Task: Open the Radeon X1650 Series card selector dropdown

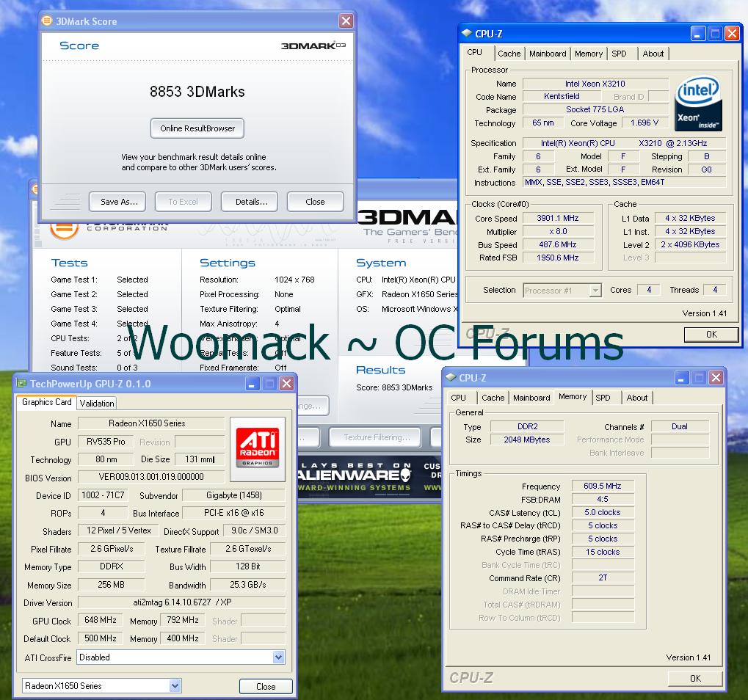Action: (x=101, y=686)
